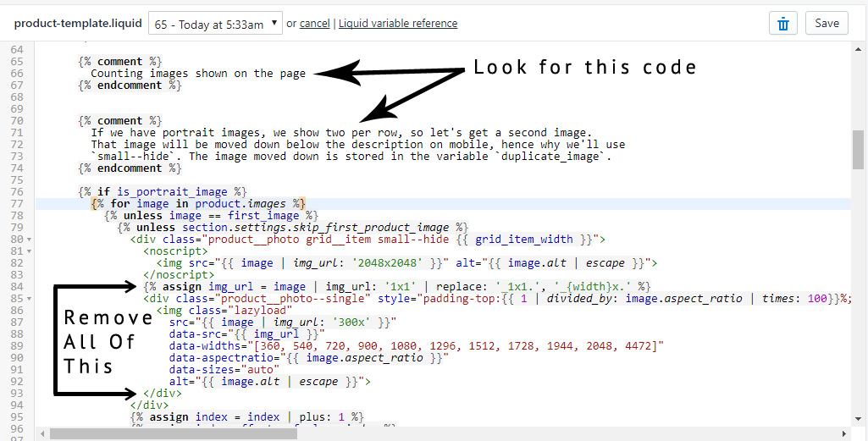
Task: Click line number 84 in gutter
Action: coord(17,287)
